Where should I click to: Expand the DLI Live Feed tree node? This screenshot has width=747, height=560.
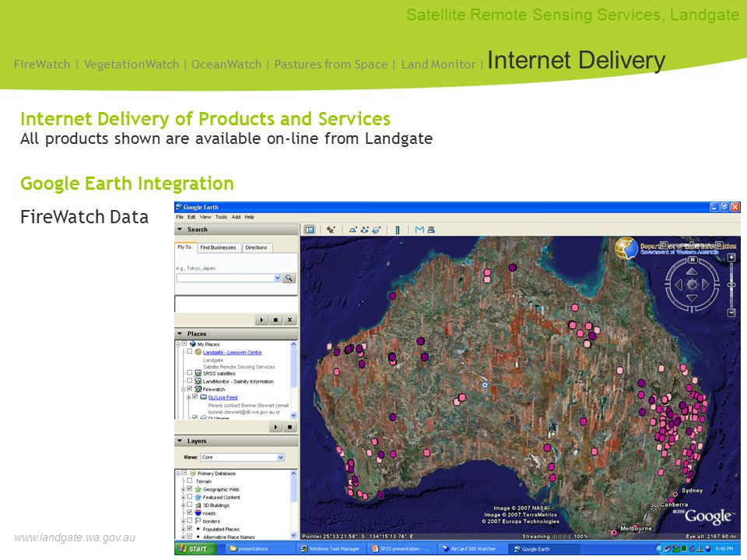(x=188, y=397)
